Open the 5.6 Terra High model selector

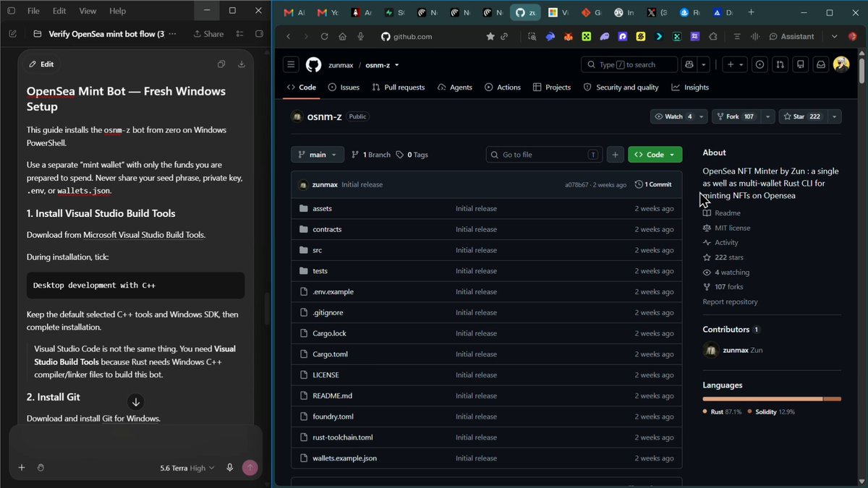[187, 468]
